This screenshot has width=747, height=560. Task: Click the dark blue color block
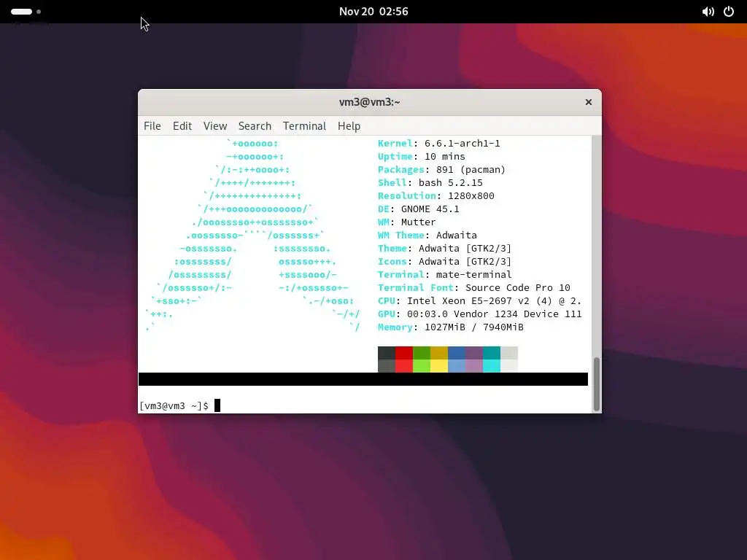457,353
